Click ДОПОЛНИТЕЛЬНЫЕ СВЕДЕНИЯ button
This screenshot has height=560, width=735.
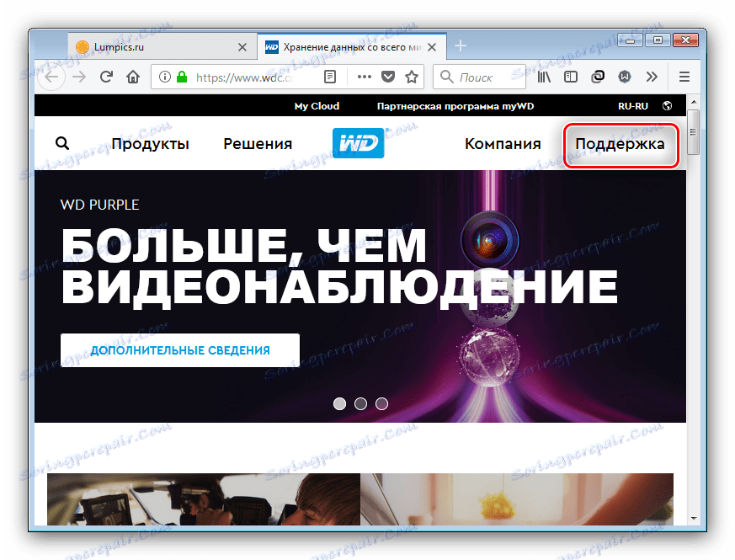coord(180,350)
